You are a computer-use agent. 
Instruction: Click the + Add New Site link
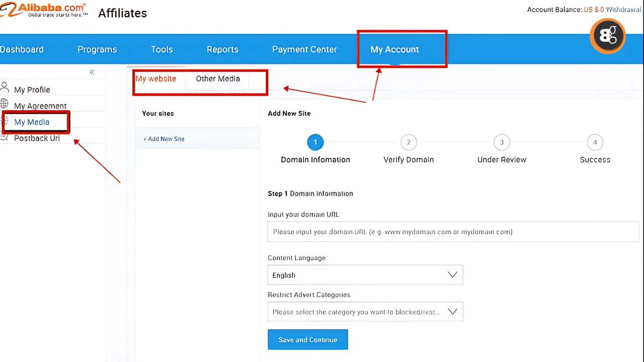click(164, 139)
